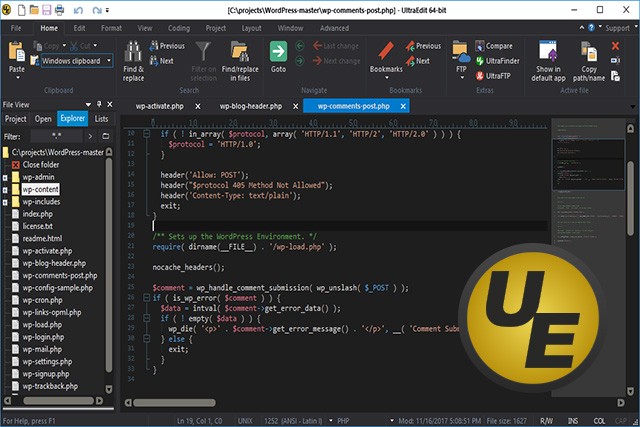Viewport: 640px width, 427px height.
Task: Open wp-login.php in file tree
Action: 43,337
